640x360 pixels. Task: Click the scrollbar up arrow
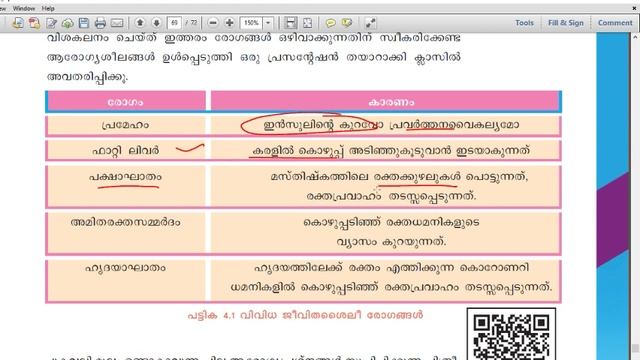(635, 37)
